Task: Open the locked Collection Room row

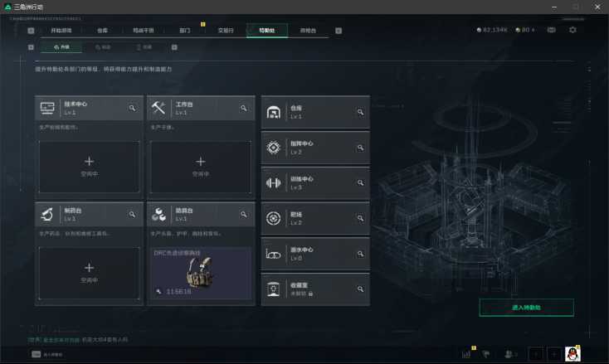Action: coord(315,289)
